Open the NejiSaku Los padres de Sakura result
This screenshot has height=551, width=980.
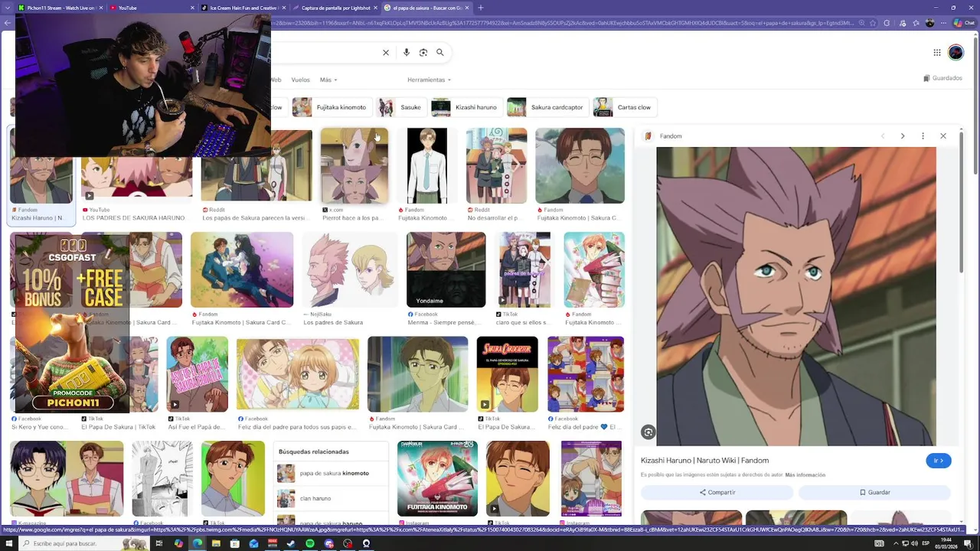click(x=350, y=270)
